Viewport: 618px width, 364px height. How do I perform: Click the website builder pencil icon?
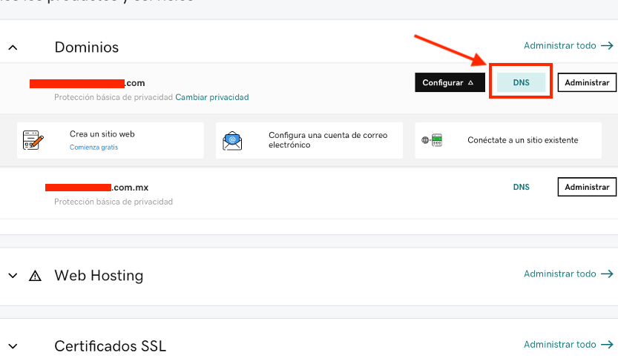pos(33,140)
